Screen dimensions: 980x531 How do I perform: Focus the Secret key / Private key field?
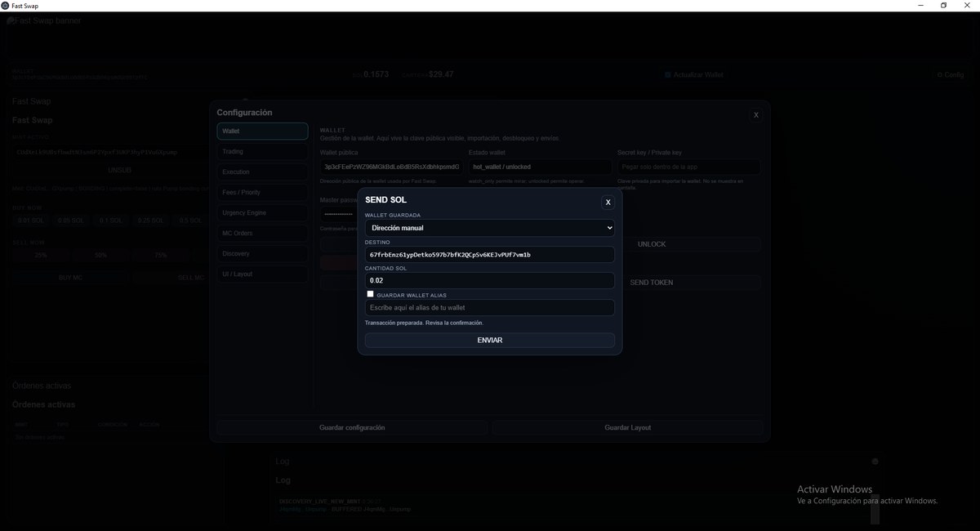coord(688,167)
